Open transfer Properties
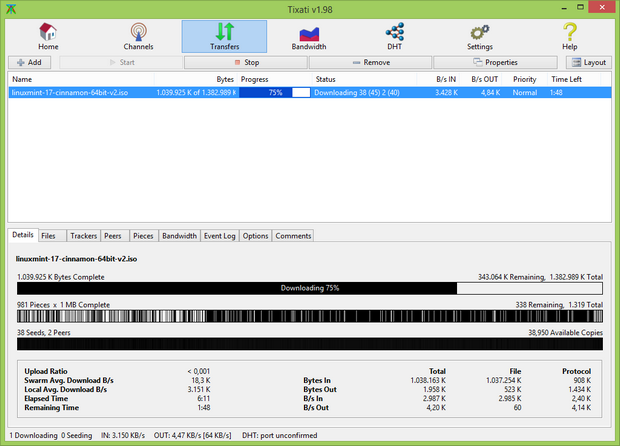620x446 pixels. pyautogui.click(x=495, y=62)
